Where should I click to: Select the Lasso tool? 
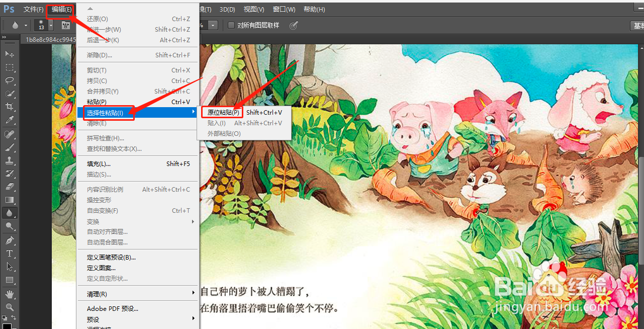pyautogui.click(x=10, y=80)
